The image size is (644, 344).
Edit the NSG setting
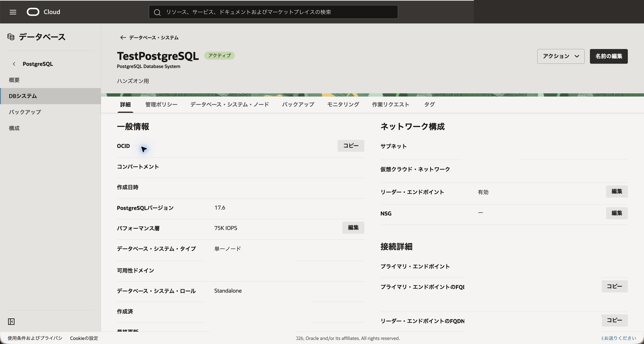point(617,213)
